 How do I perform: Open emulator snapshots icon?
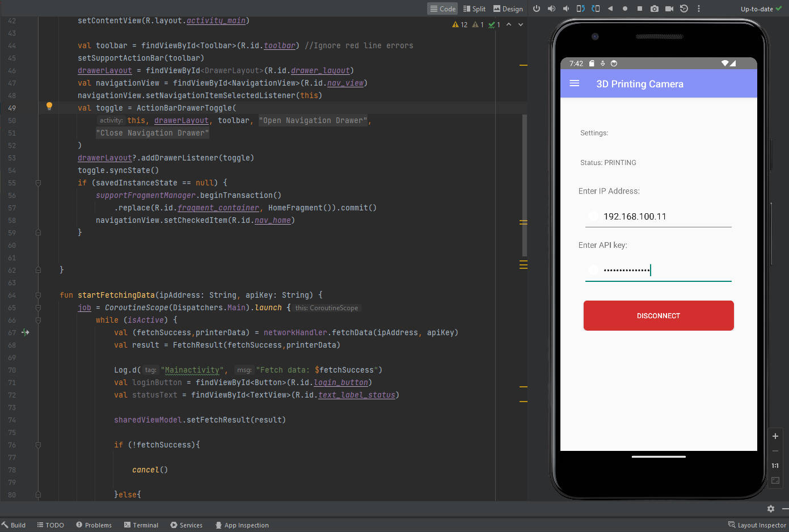684,9
